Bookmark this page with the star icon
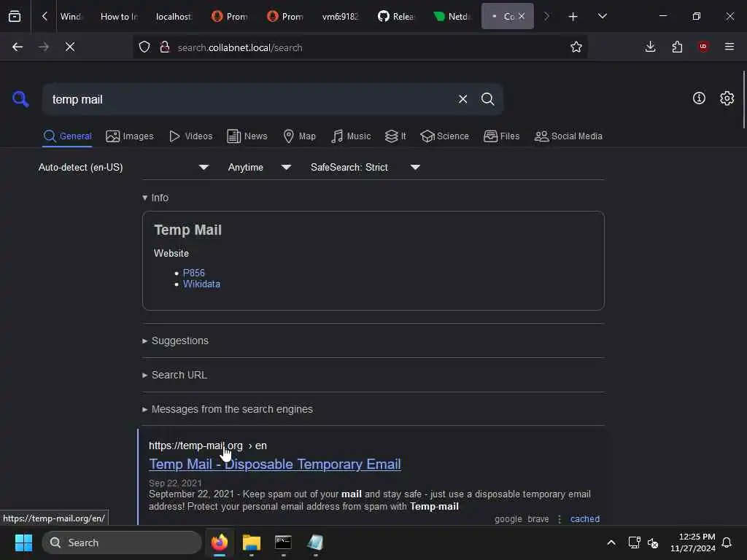The image size is (747, 560). coord(576,47)
